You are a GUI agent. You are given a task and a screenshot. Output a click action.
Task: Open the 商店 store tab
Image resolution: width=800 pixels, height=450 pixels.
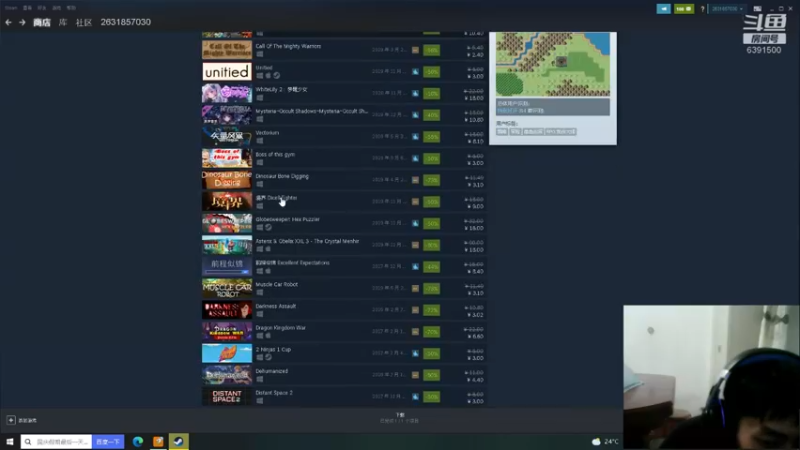(42, 22)
